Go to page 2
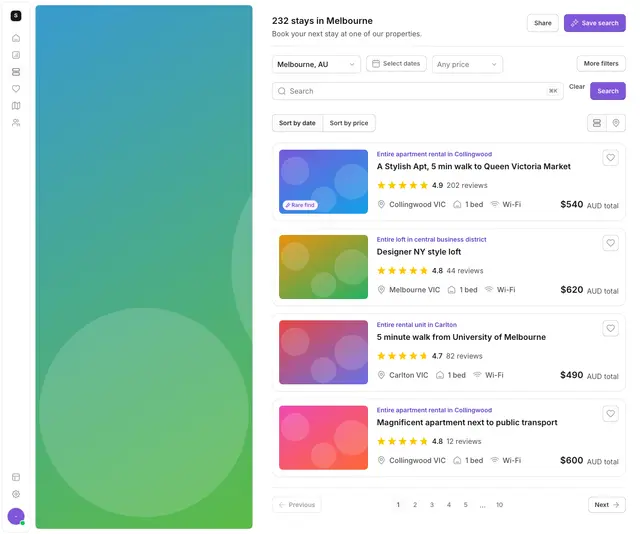Screen dimensions: 640x534 415,505
